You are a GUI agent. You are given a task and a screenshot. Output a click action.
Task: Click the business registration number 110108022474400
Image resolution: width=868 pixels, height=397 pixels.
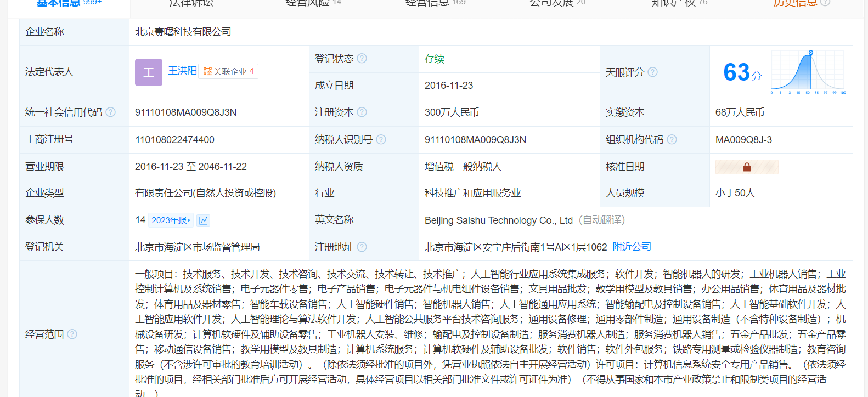point(174,140)
